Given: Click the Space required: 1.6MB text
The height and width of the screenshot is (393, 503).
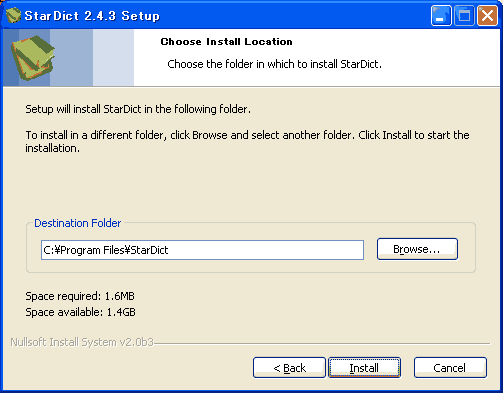Looking at the screenshot, I should coord(80,296).
